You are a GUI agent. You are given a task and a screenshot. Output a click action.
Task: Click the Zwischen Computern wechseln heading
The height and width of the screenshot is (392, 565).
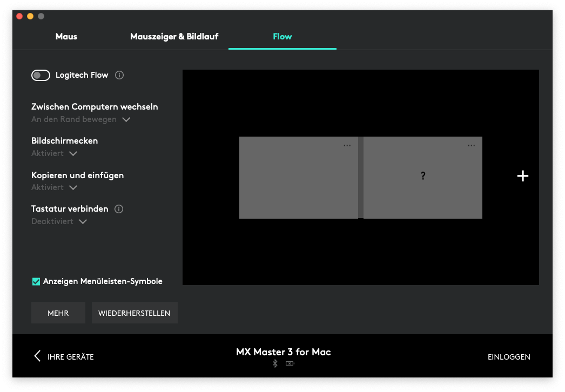point(95,107)
